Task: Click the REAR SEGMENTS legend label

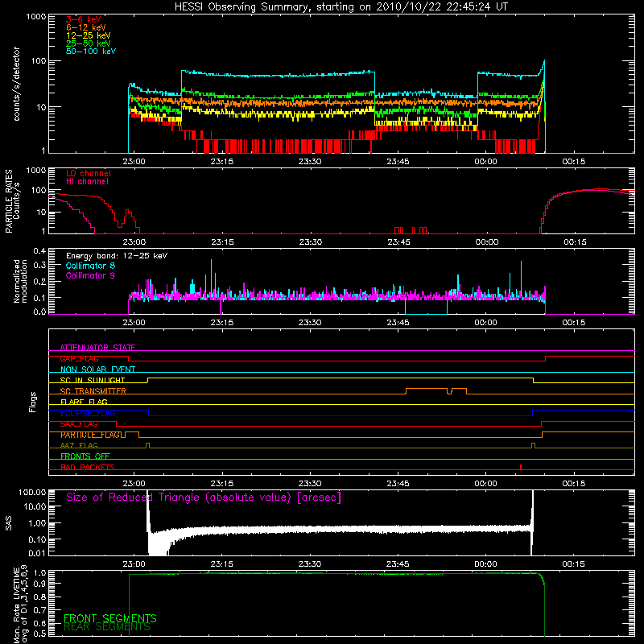Action: 107,627
